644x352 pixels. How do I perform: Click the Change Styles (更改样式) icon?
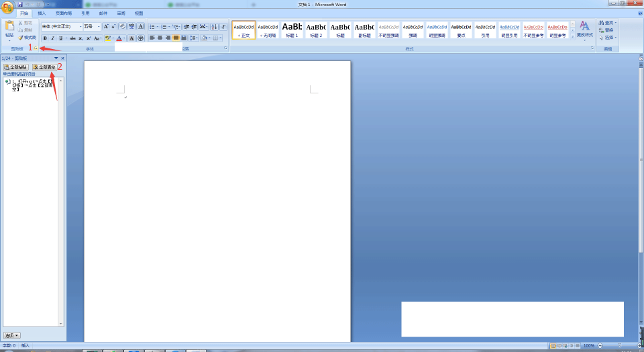coord(584,29)
